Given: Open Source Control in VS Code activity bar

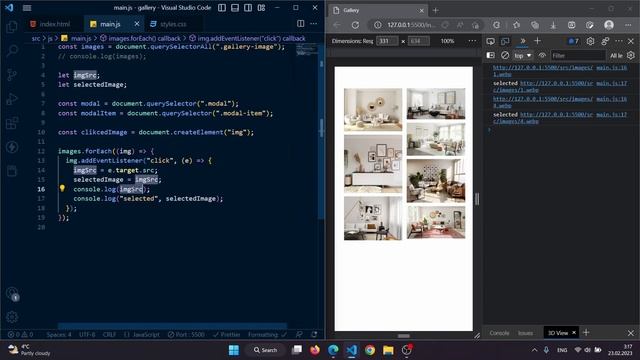Looking at the screenshot, I should [x=12, y=75].
